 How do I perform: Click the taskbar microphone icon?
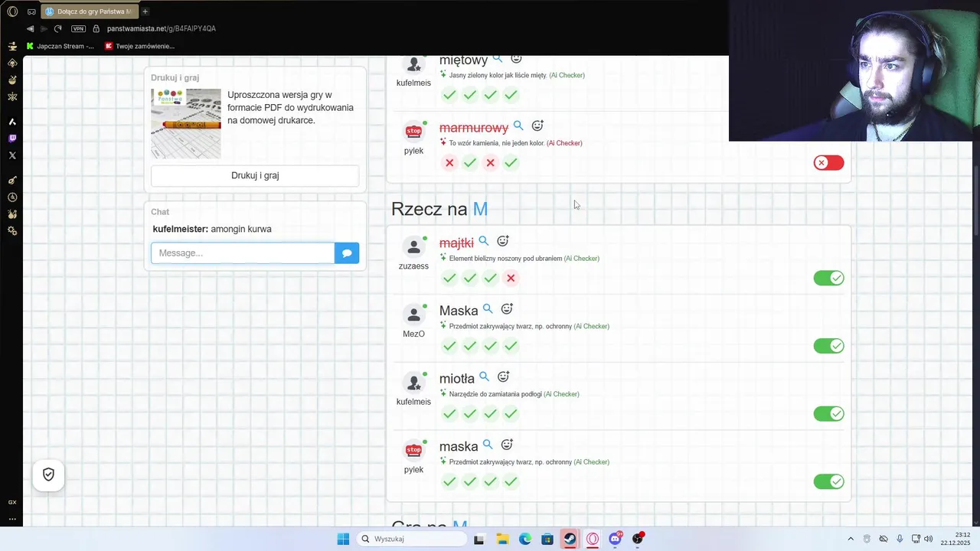click(900, 539)
